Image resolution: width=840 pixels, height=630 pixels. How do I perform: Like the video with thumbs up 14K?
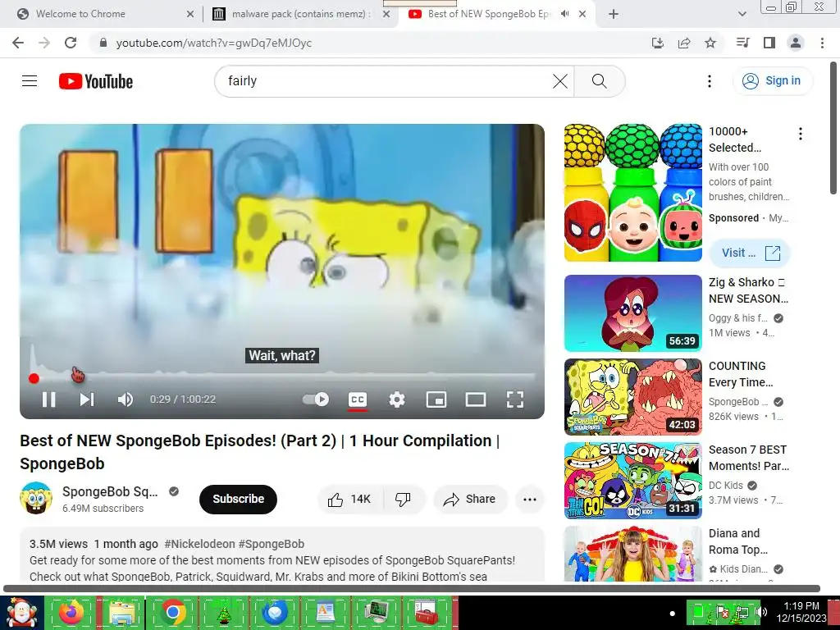pos(350,500)
